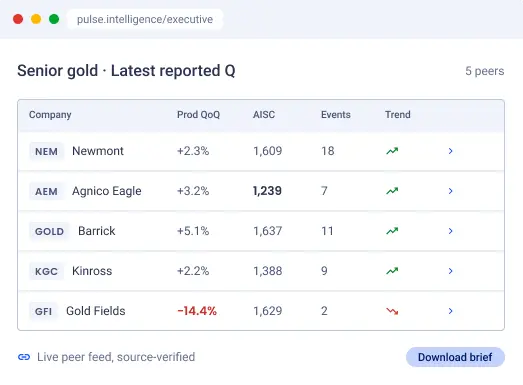Open the Kinross row chevron
This screenshot has height=385, width=523.
click(450, 271)
